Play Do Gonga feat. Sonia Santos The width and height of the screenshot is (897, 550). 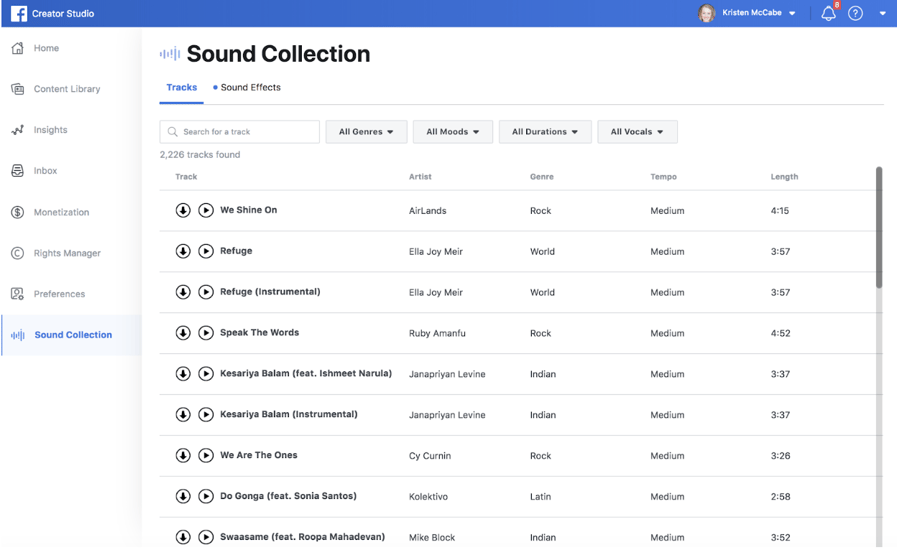pos(206,496)
